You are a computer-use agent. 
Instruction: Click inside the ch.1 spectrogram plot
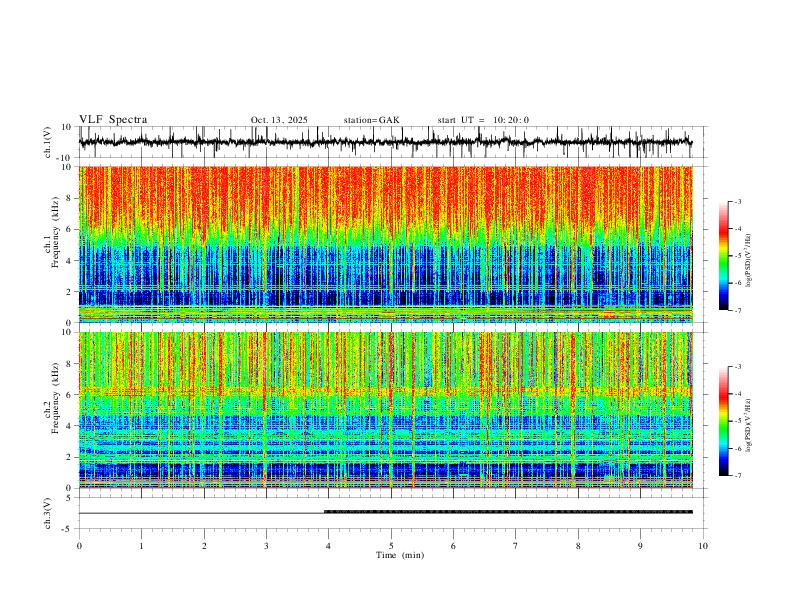(x=385, y=244)
